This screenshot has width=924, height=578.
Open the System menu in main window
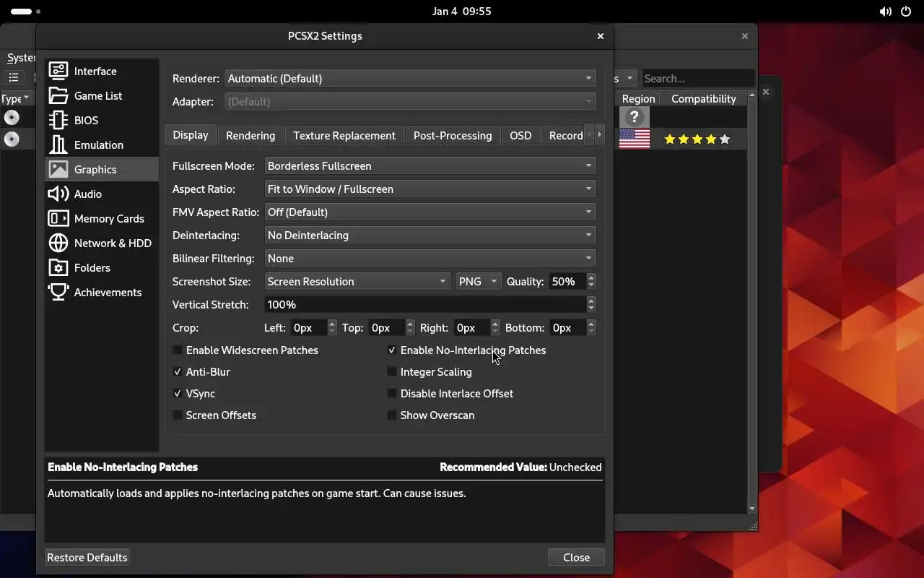[x=21, y=58]
